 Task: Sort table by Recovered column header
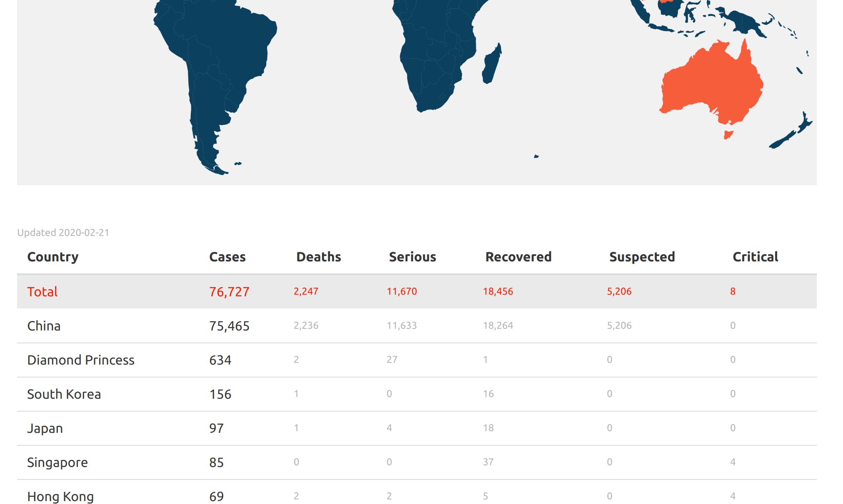click(518, 257)
